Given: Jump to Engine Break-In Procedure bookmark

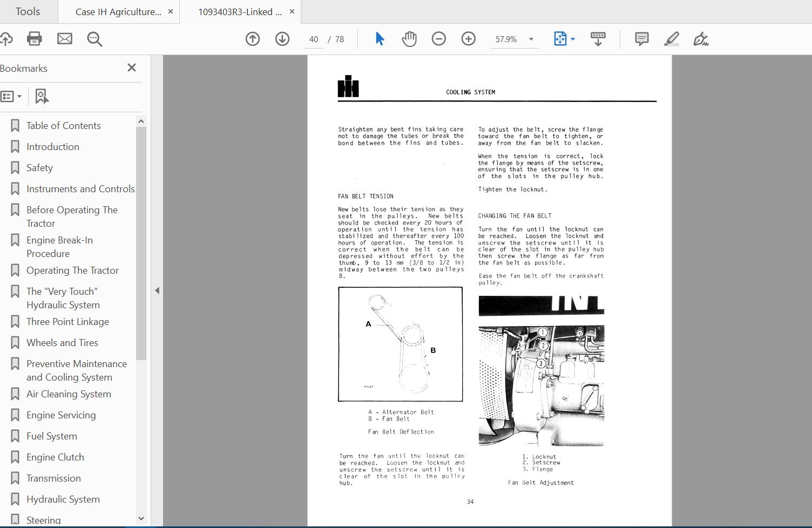Looking at the screenshot, I should (x=59, y=247).
